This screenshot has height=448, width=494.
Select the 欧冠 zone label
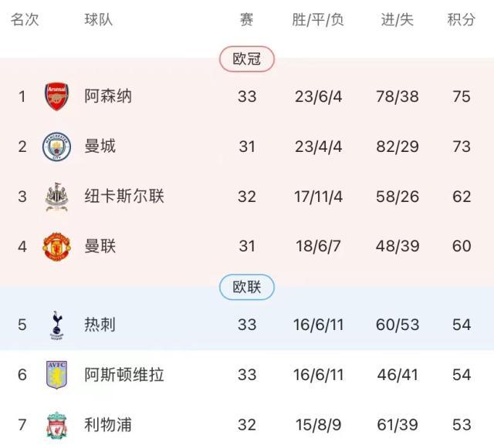(247, 59)
